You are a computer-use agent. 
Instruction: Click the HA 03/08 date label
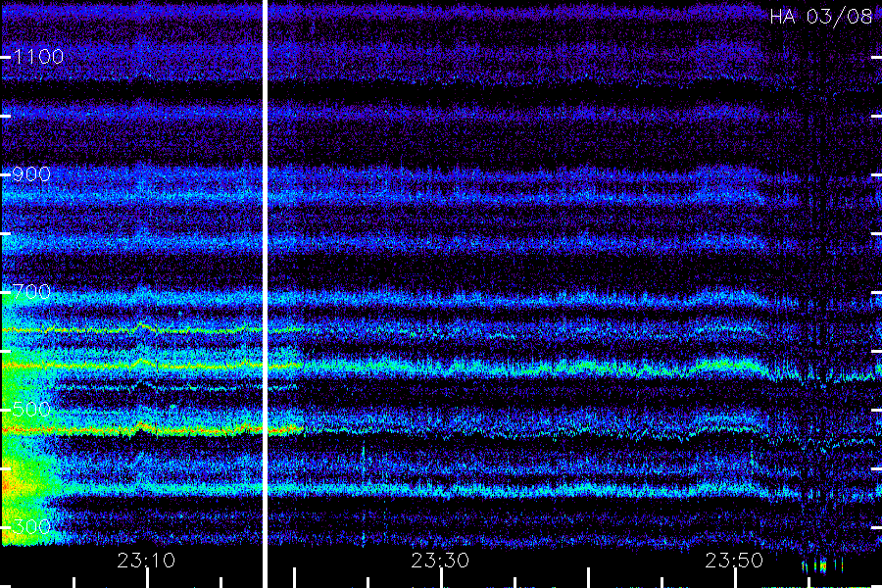coord(820,17)
